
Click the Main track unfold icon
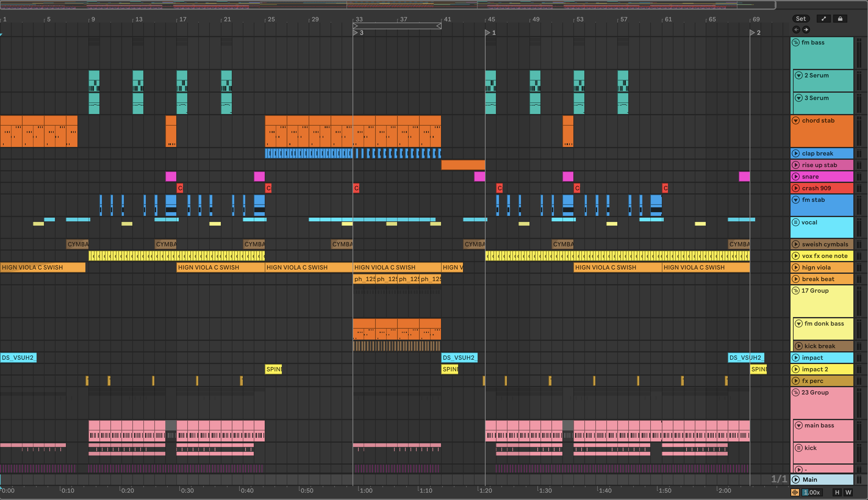click(x=796, y=480)
